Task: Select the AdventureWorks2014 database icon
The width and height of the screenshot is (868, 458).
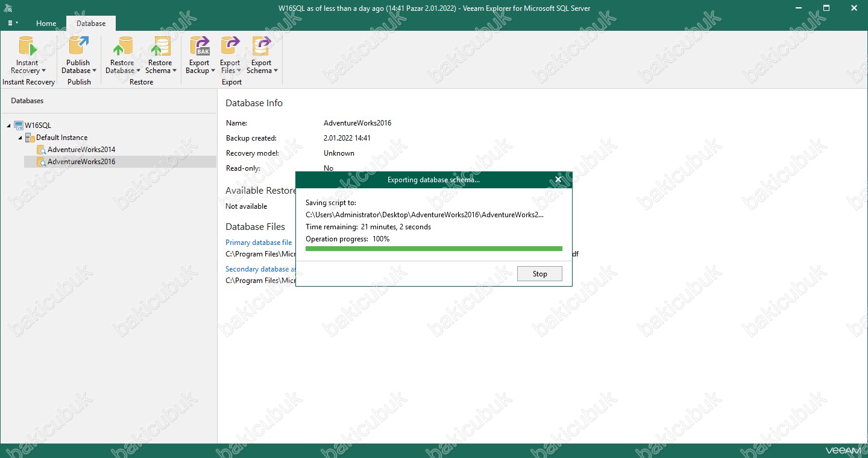Action: coord(41,150)
